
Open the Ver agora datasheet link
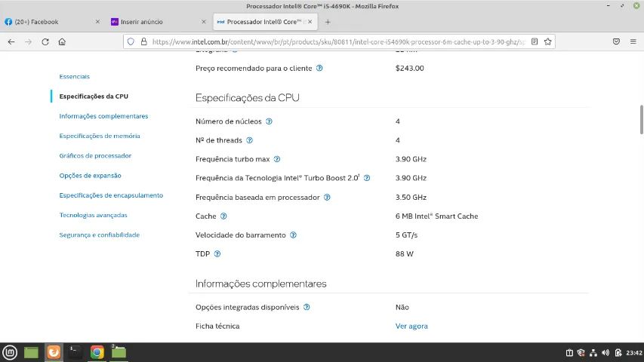411,327
